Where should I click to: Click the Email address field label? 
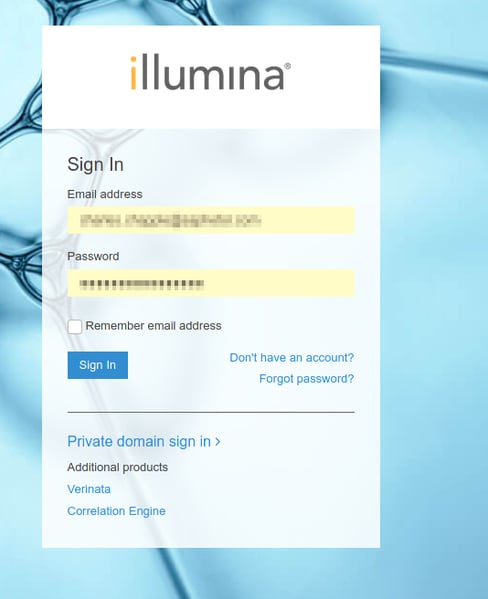[x=105, y=194]
